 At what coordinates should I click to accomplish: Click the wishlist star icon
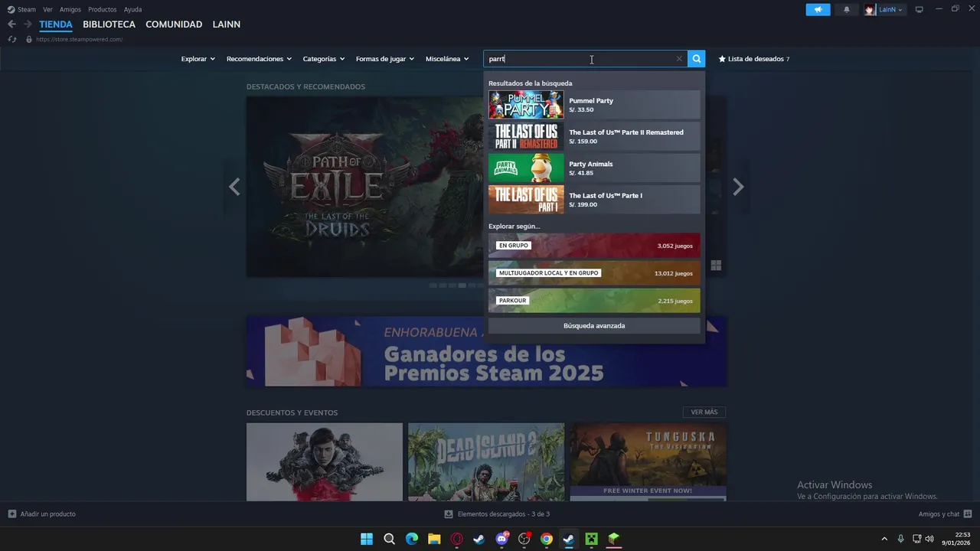[722, 59]
